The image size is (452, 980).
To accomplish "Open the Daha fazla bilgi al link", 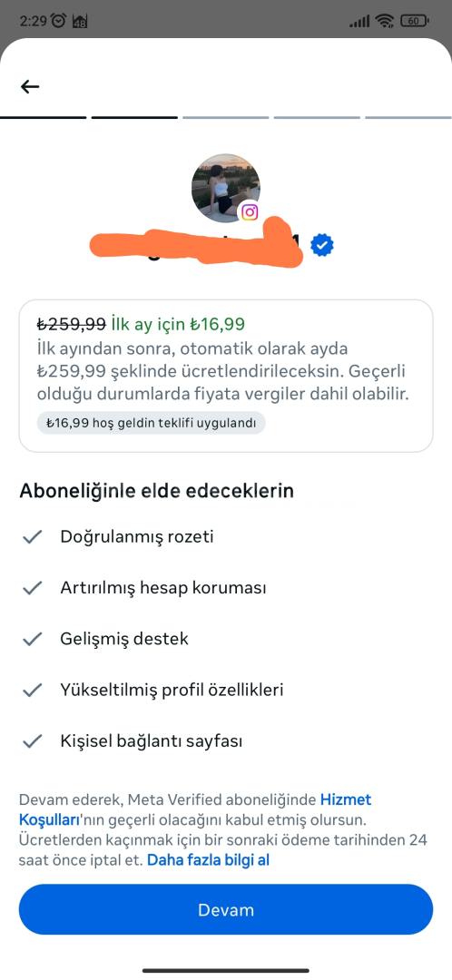I will (208, 860).
